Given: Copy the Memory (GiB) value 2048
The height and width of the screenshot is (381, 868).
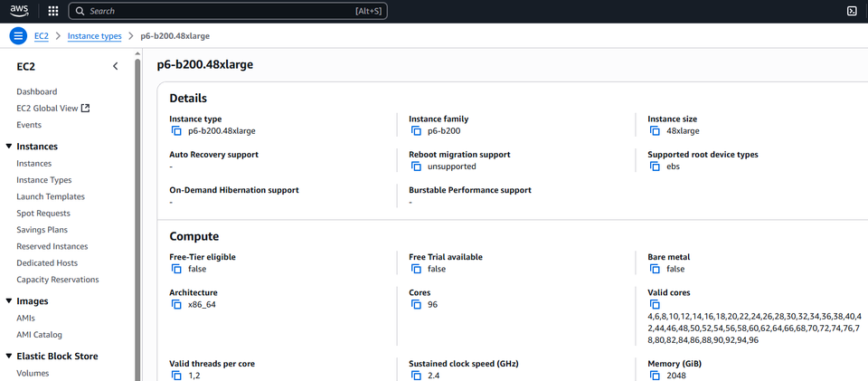Looking at the screenshot, I should 655,376.
